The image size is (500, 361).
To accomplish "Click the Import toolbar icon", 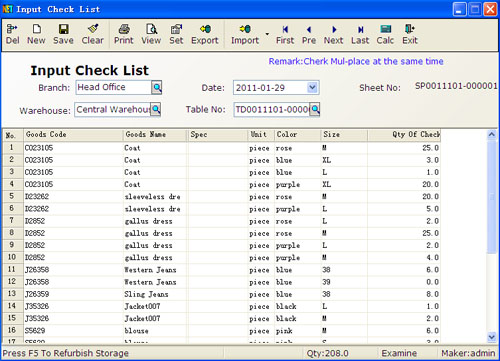I will 245,34.
